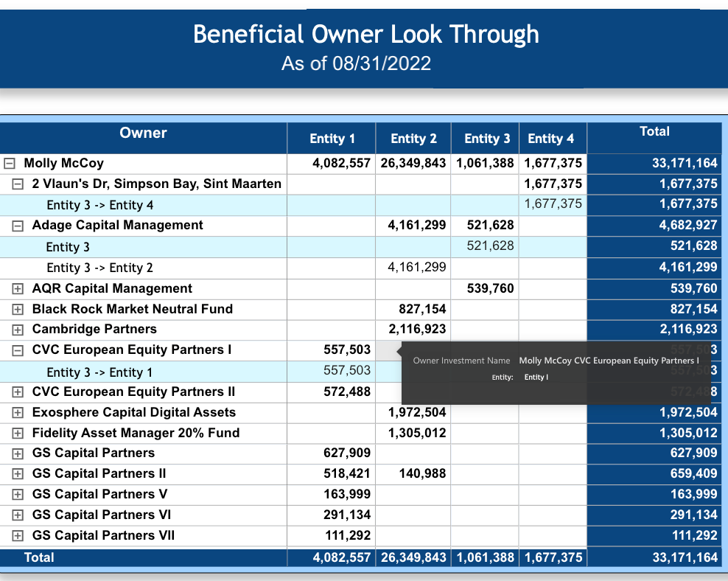The width and height of the screenshot is (728, 581).
Task: Expand Exosphere Capital Digital Assets
Action: [x=18, y=413]
